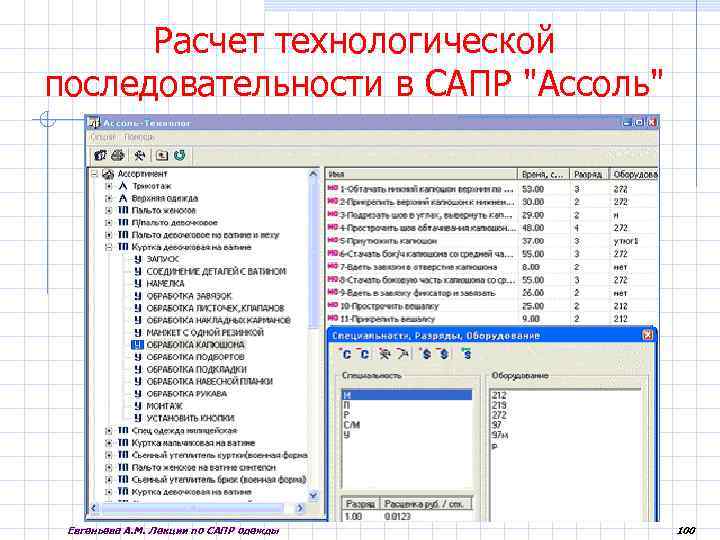The height and width of the screenshot is (540, 720).
Task: Select equipment '97их' in Оборудование list
Action: [500, 435]
